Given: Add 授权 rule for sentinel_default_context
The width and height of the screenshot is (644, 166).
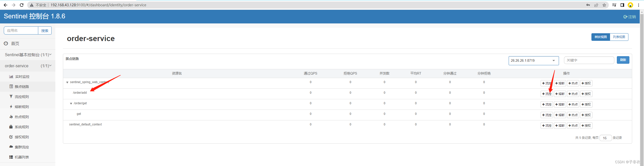Looking at the screenshot, I should click(586, 126).
